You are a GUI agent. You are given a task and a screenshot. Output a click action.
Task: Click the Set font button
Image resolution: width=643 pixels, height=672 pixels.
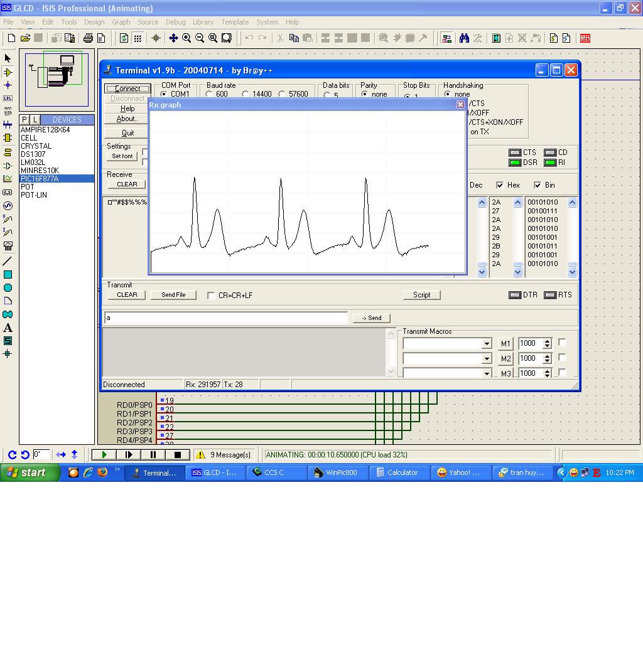click(122, 156)
